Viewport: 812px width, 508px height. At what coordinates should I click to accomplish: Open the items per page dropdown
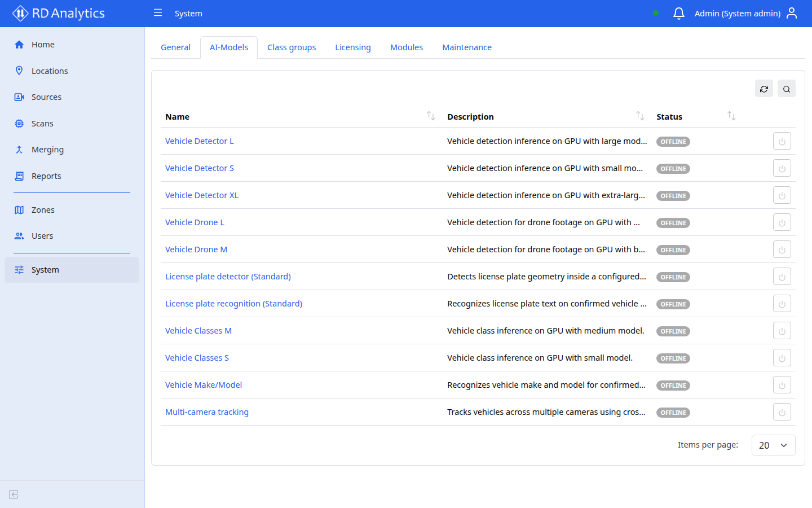coord(773,445)
